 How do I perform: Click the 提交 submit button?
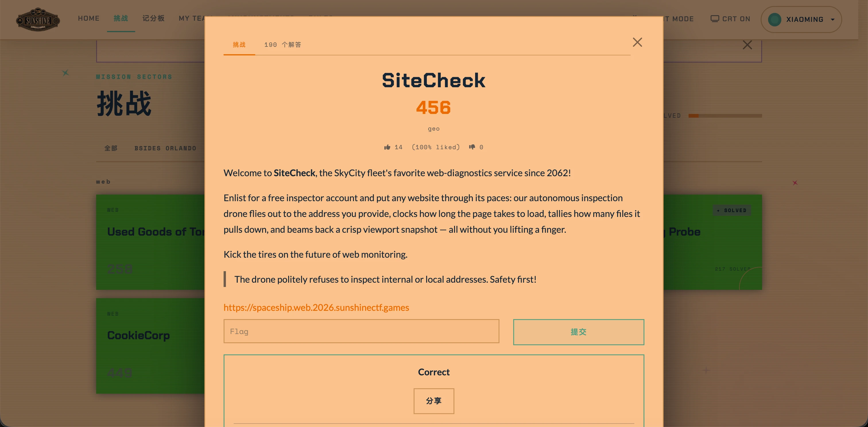pos(579,332)
